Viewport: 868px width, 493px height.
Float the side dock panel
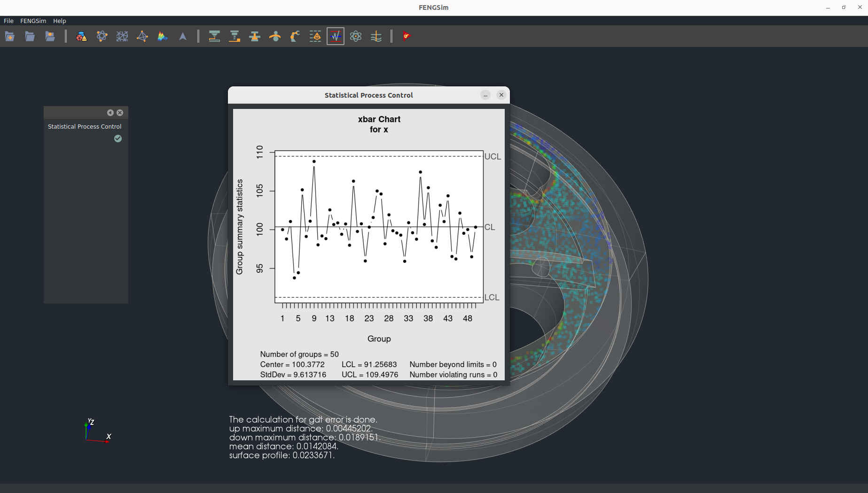110,113
